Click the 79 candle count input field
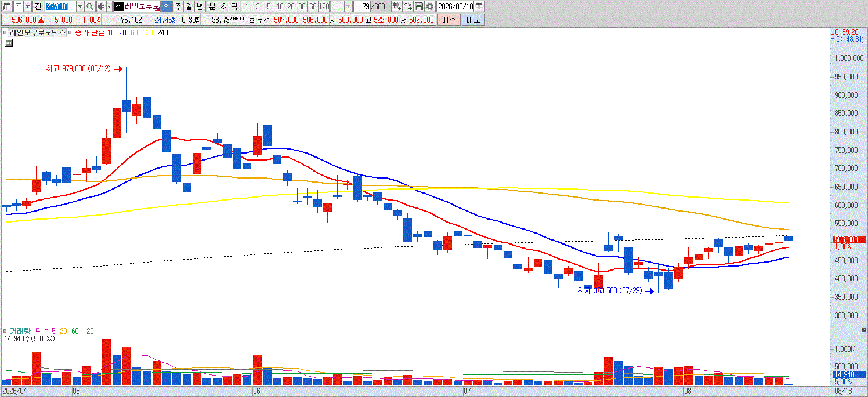868x397 pixels. pos(361,6)
